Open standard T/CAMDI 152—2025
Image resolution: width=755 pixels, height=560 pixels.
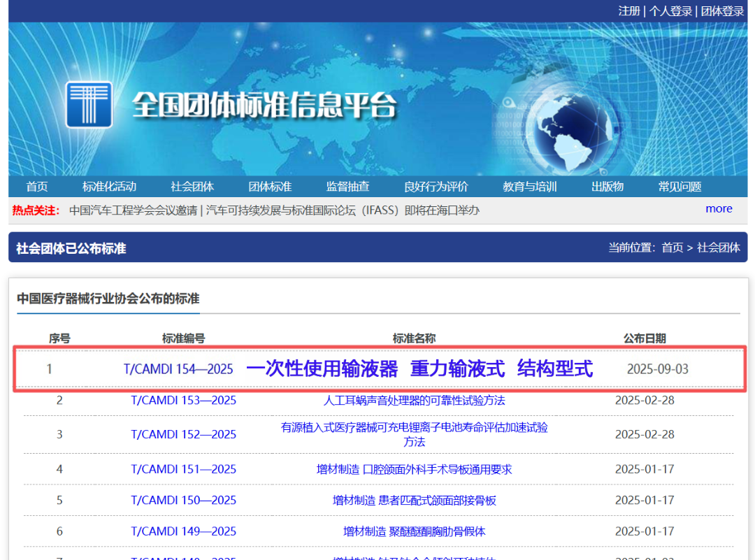click(x=183, y=434)
